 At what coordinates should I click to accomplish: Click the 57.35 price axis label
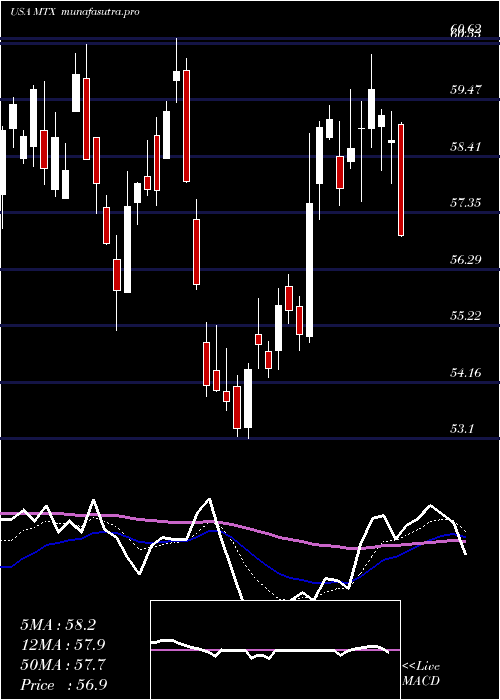coord(466,203)
